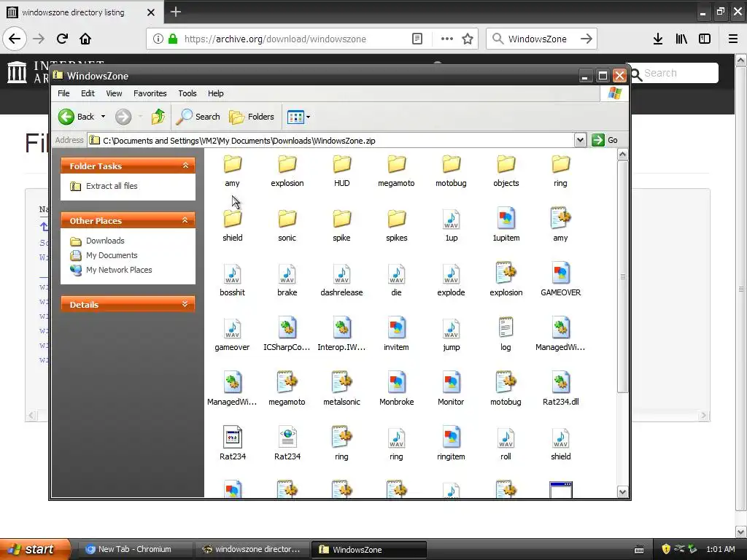
Task: Open the Views dropdown button
Action: tap(298, 117)
